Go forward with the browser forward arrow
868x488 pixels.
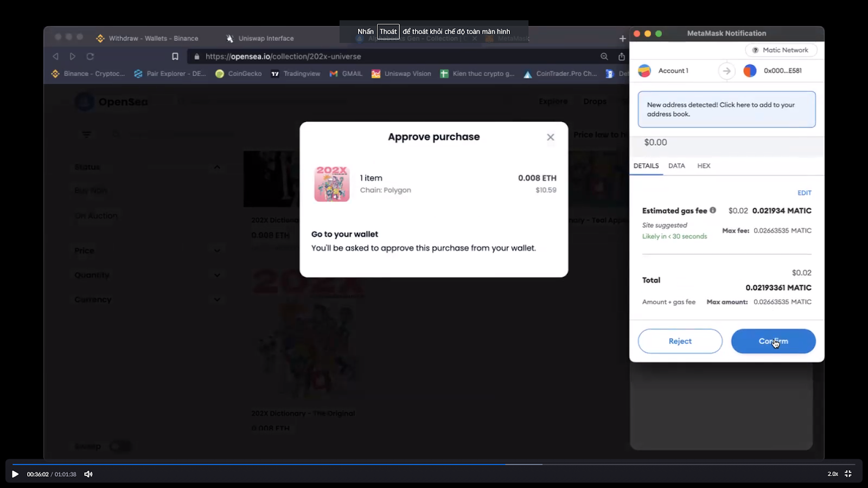click(x=73, y=56)
